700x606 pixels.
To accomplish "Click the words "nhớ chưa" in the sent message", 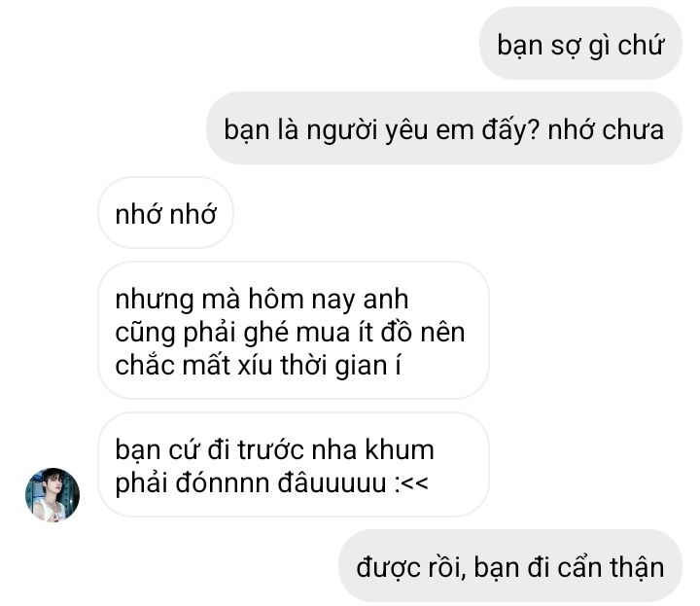I will (x=606, y=130).
